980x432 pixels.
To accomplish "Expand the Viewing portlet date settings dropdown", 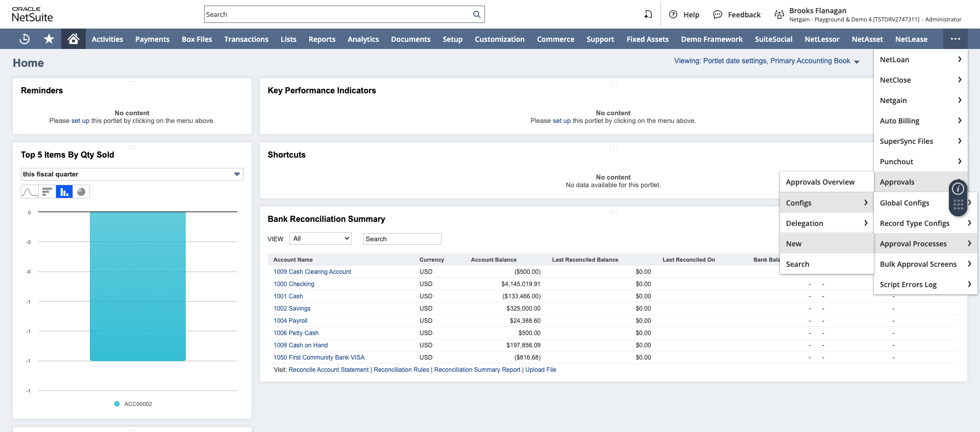I will [x=856, y=61].
